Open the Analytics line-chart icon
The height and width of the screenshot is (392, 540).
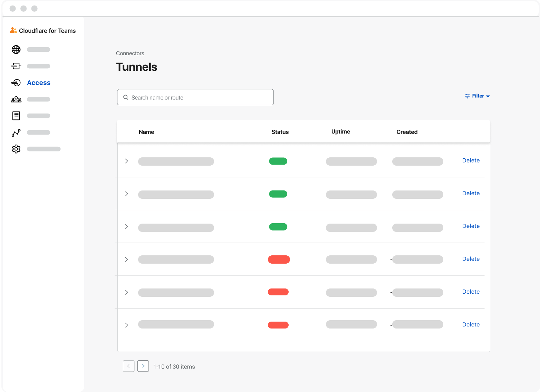click(x=16, y=132)
